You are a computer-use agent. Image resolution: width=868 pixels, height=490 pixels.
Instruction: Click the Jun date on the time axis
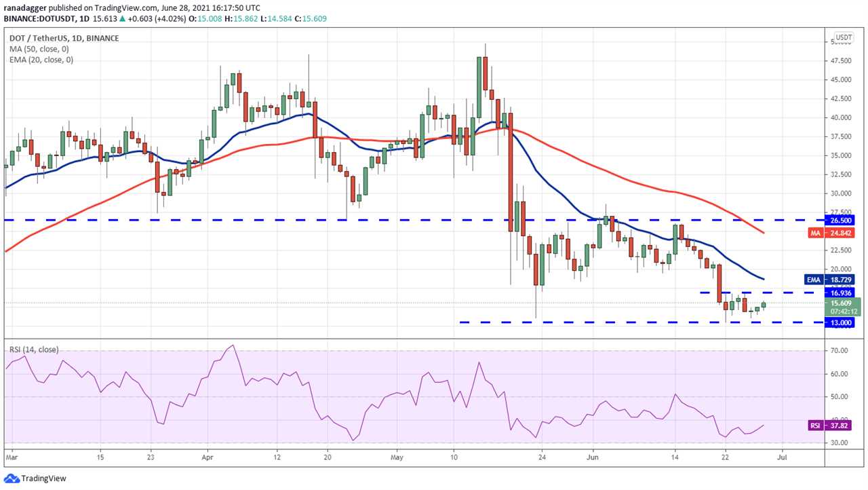(x=593, y=457)
